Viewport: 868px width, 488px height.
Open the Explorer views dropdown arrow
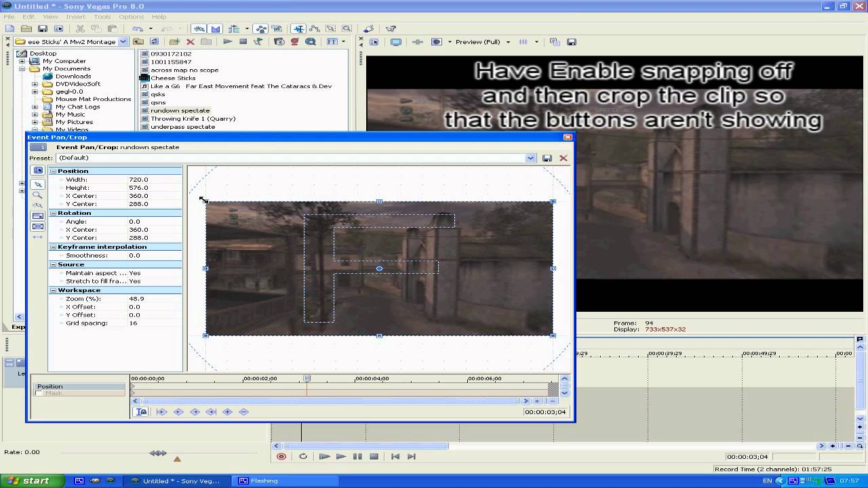pos(343,41)
